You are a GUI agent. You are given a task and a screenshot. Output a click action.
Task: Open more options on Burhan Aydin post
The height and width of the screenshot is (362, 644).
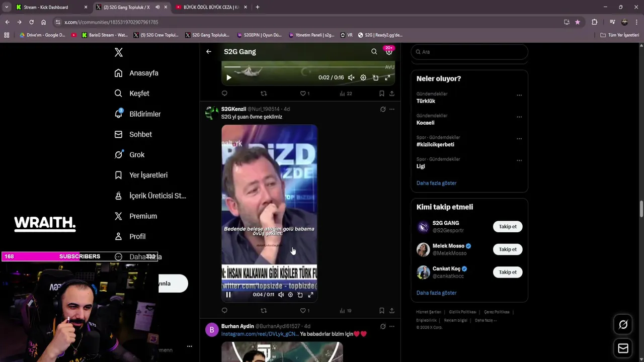point(392,326)
